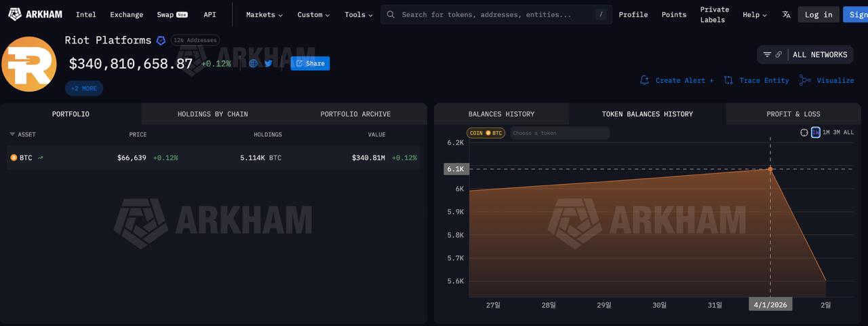Click the 4/1/2026 data point on the chart
The image size is (868, 326).
(770, 169)
